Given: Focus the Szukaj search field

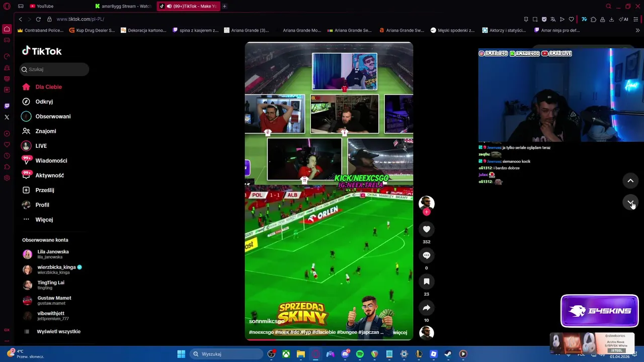Looking at the screenshot, I should coord(54,69).
